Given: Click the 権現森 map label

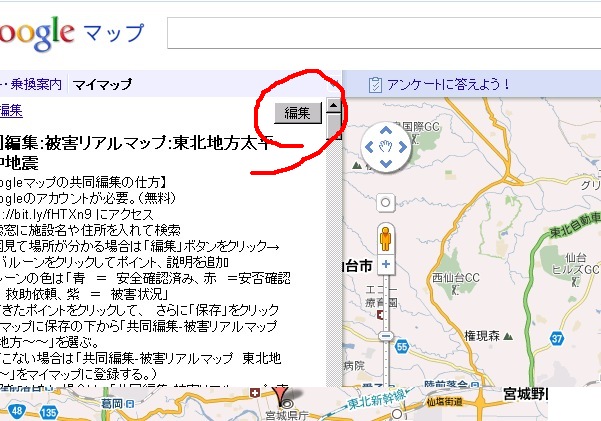Looking at the screenshot, I should (482, 336).
